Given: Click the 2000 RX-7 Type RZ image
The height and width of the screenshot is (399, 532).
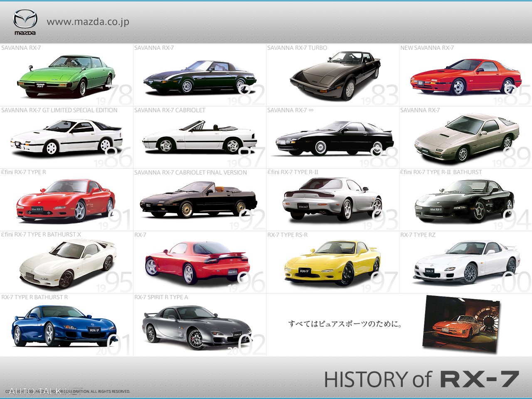Looking at the screenshot, I should pos(463,262).
